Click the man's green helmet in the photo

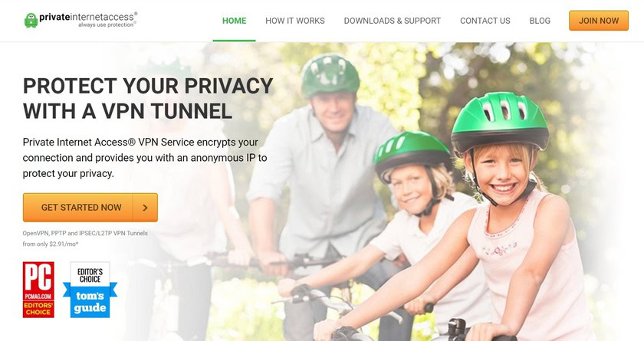330,74
